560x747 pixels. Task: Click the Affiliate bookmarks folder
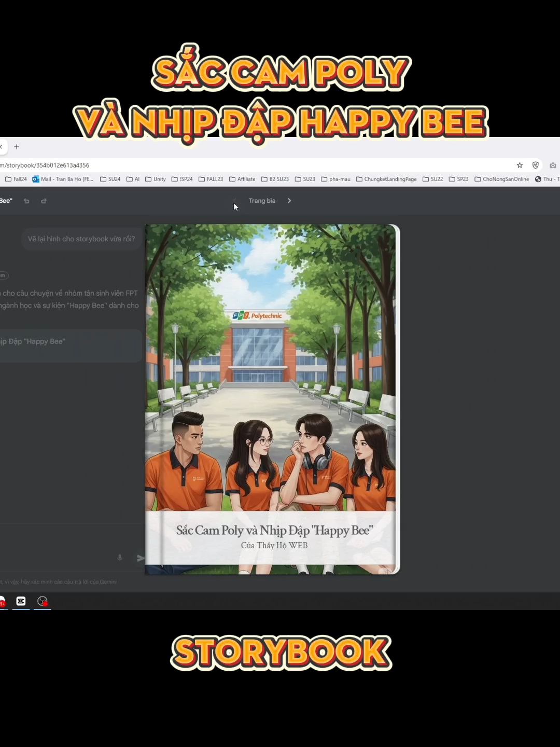(x=242, y=179)
